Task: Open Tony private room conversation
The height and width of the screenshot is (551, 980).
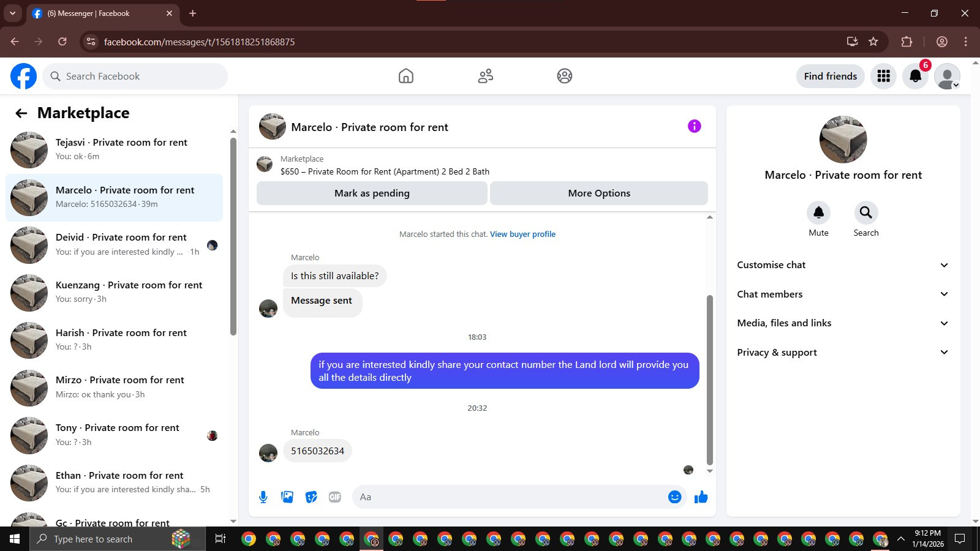Action: coord(115,435)
